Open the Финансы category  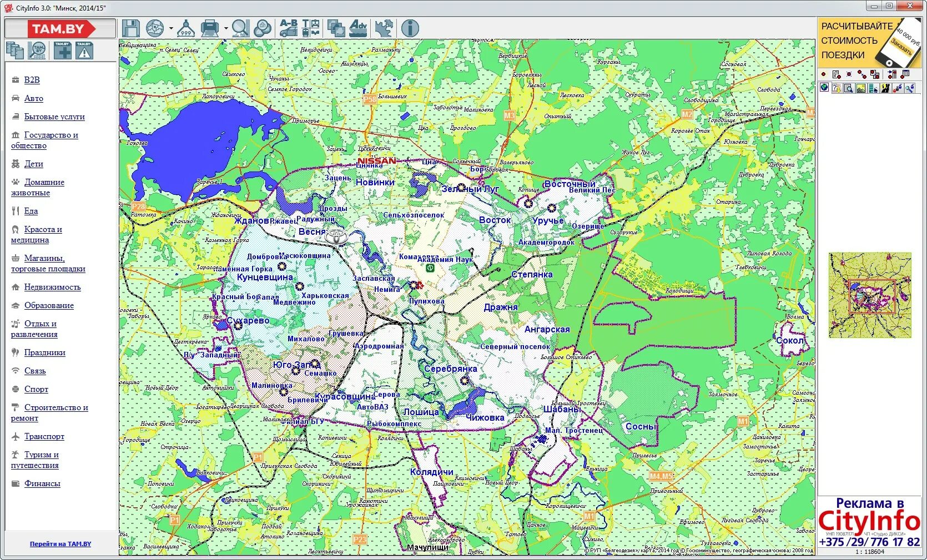(42, 483)
